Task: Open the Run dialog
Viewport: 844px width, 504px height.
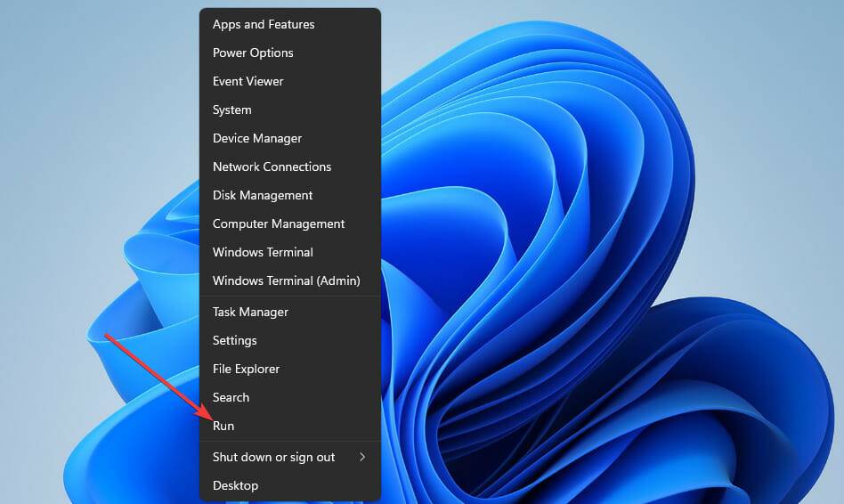Action: pyautogui.click(x=223, y=426)
